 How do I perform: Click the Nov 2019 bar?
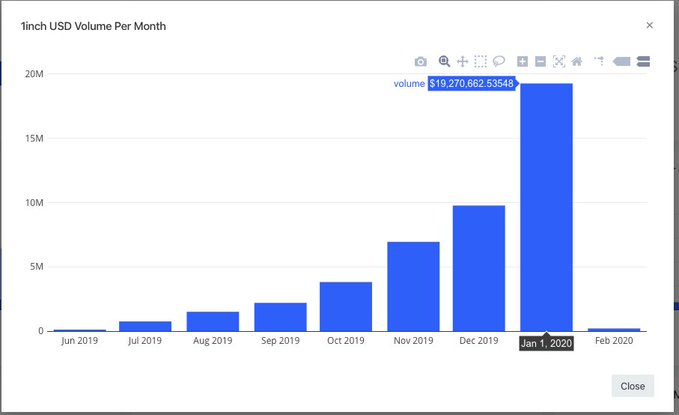tap(413, 286)
